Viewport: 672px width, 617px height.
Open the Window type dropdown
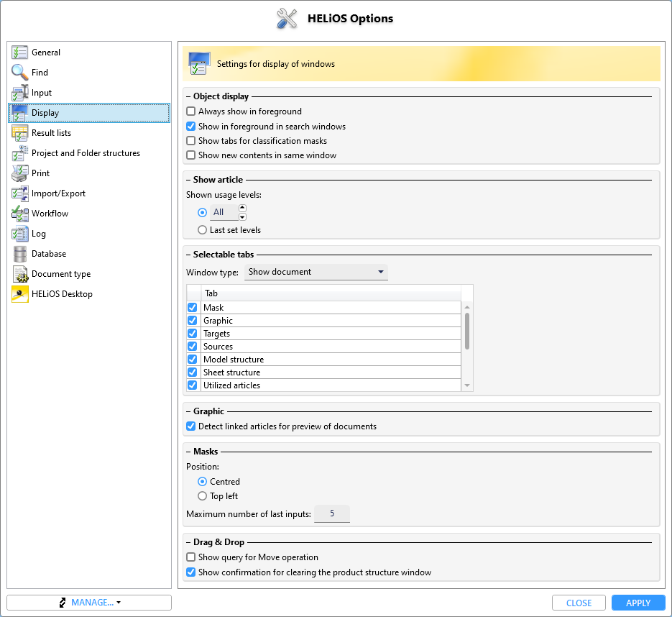pos(316,273)
